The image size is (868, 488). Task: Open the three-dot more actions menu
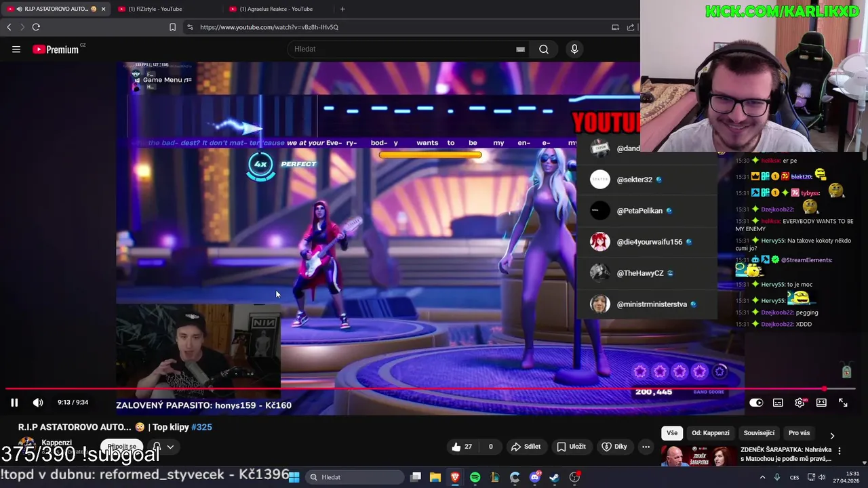click(646, 447)
